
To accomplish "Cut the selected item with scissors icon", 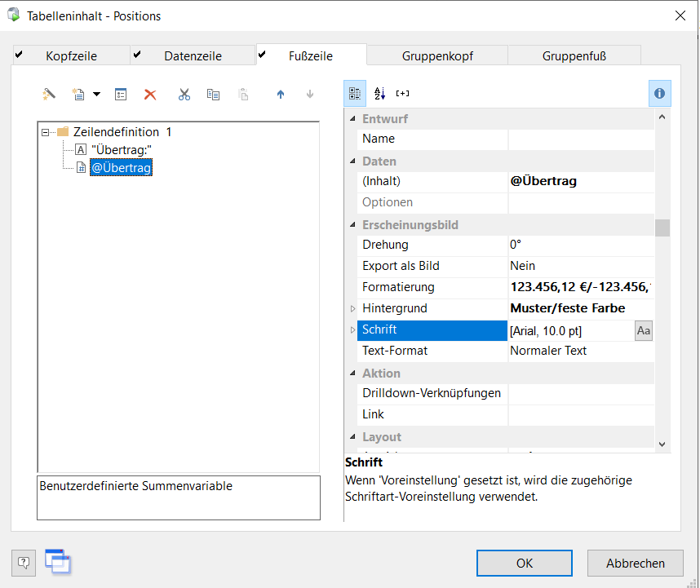I will tap(184, 94).
